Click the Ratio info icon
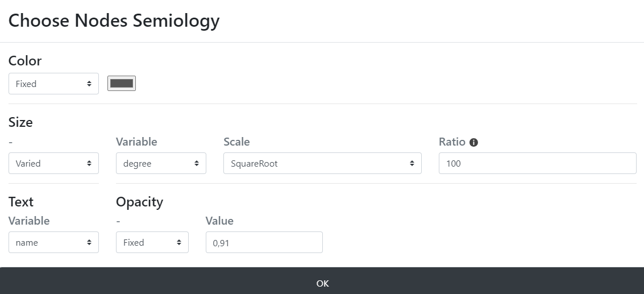Image resolution: width=644 pixels, height=294 pixels. click(x=473, y=142)
